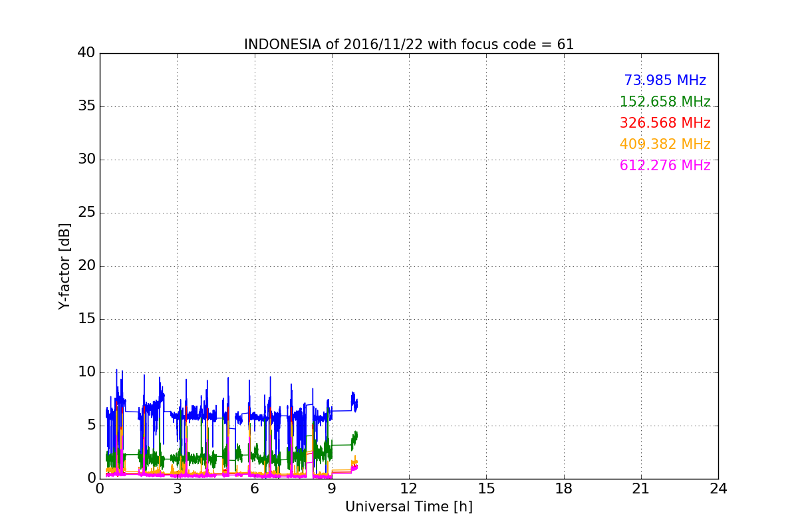Viewport: 798px width, 532px height.
Task: Select the 612.276 MHz legend label
Action: coord(665,166)
